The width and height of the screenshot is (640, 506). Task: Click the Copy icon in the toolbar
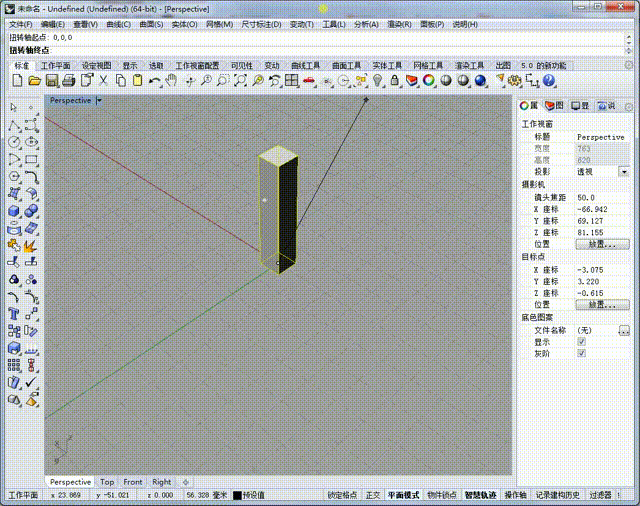(121, 80)
